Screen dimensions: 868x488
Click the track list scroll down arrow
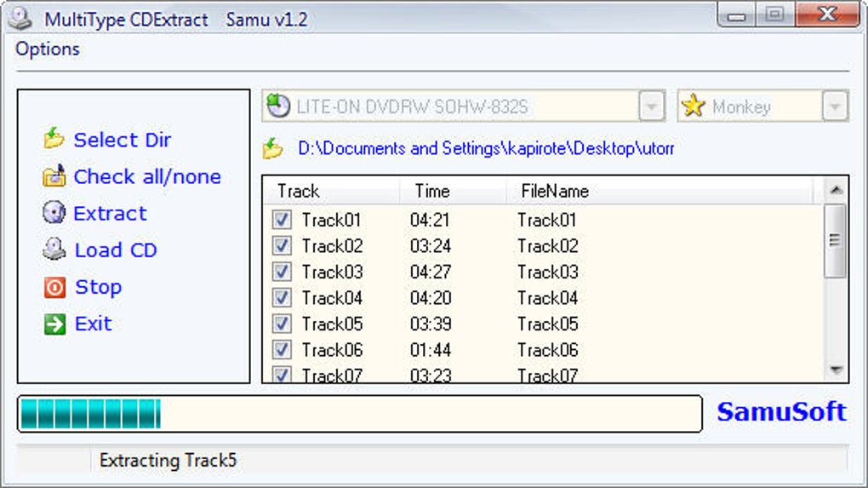coord(836,370)
